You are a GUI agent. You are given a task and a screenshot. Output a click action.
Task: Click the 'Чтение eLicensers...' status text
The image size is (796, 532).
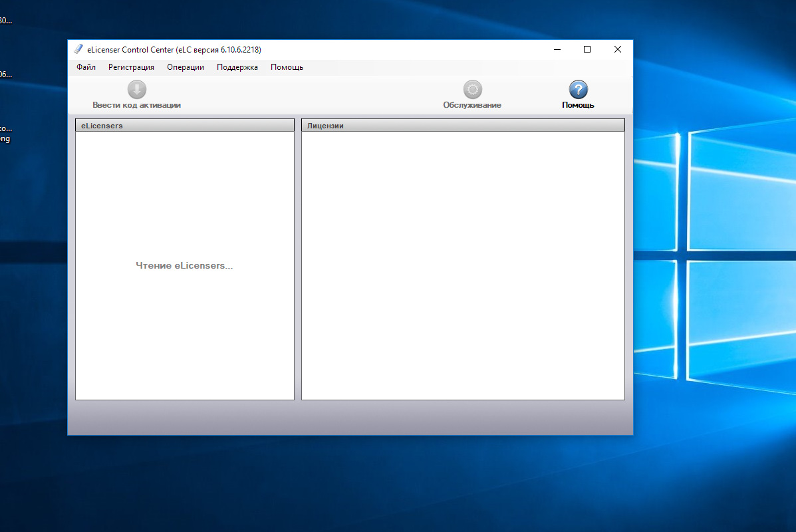pos(184,265)
